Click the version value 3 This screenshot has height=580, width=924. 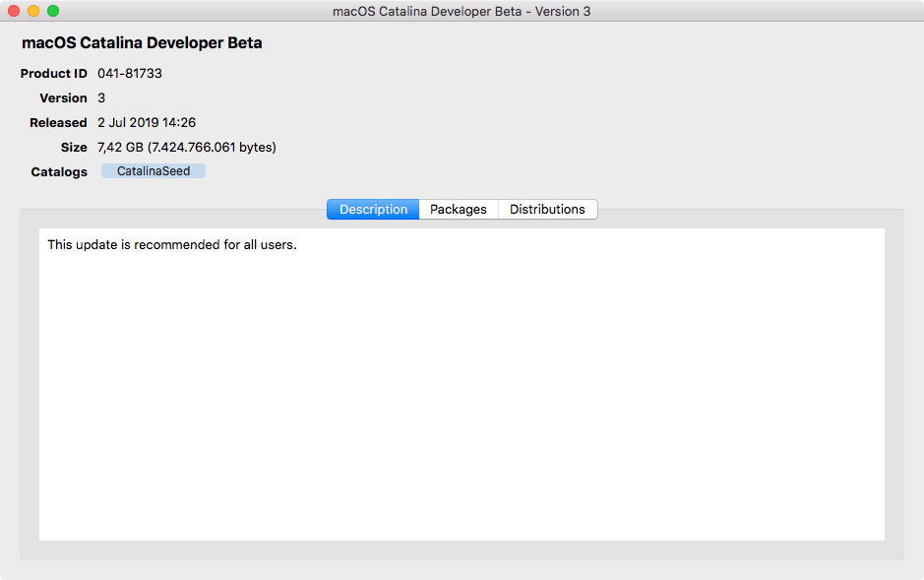click(x=101, y=97)
